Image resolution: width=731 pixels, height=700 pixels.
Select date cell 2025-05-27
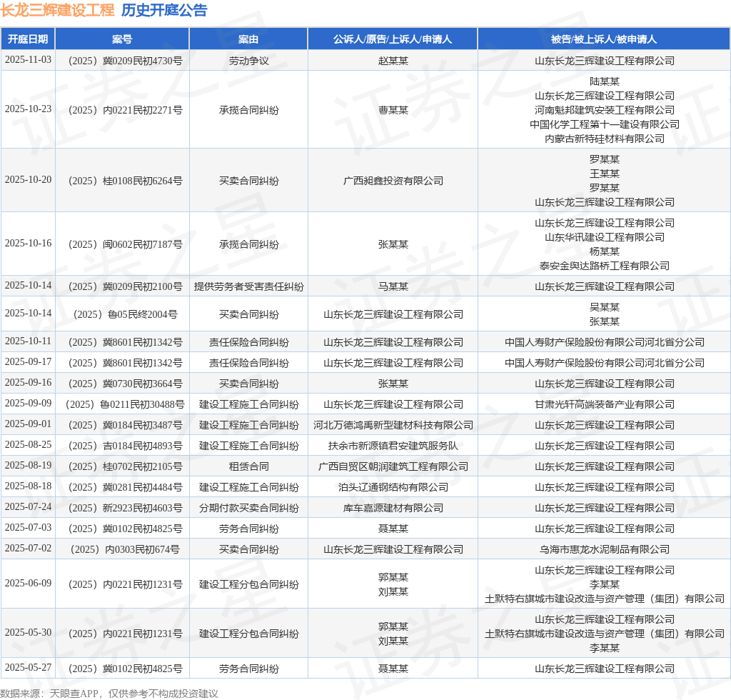coord(28,668)
